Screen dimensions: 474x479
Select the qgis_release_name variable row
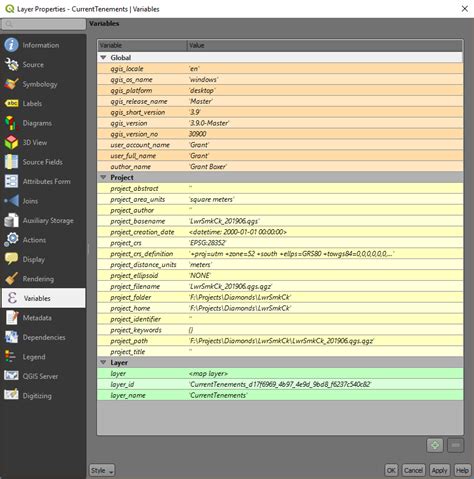[x=280, y=101]
